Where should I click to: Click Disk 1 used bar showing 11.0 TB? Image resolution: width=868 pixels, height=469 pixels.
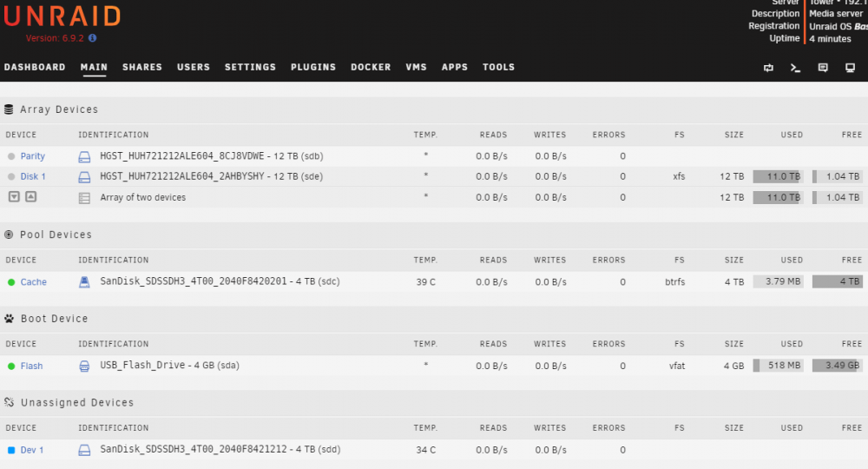[x=778, y=176]
